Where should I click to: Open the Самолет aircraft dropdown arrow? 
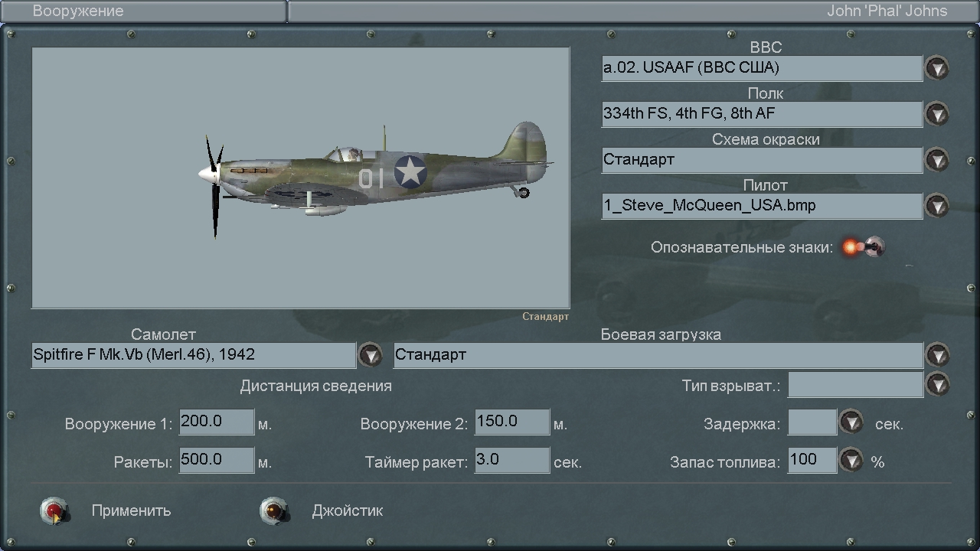[x=371, y=355]
